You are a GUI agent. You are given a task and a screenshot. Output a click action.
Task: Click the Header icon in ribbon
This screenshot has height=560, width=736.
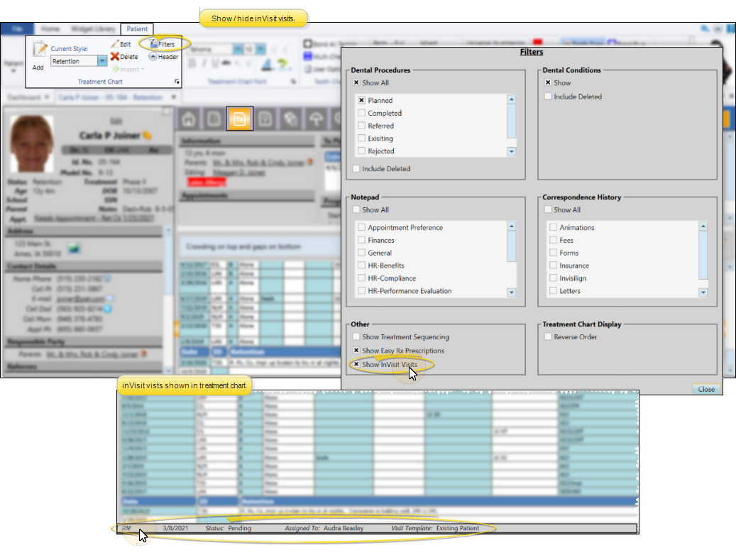153,57
